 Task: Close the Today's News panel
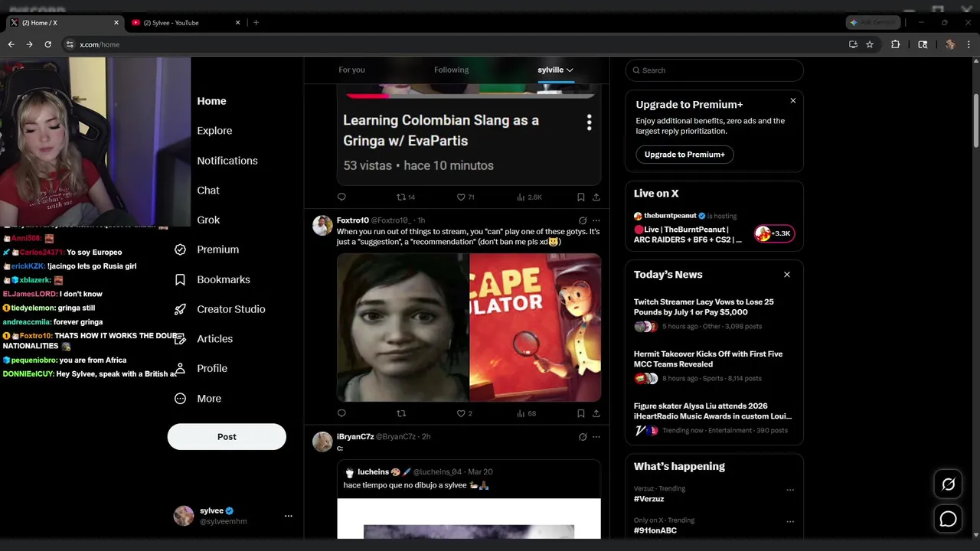787,274
